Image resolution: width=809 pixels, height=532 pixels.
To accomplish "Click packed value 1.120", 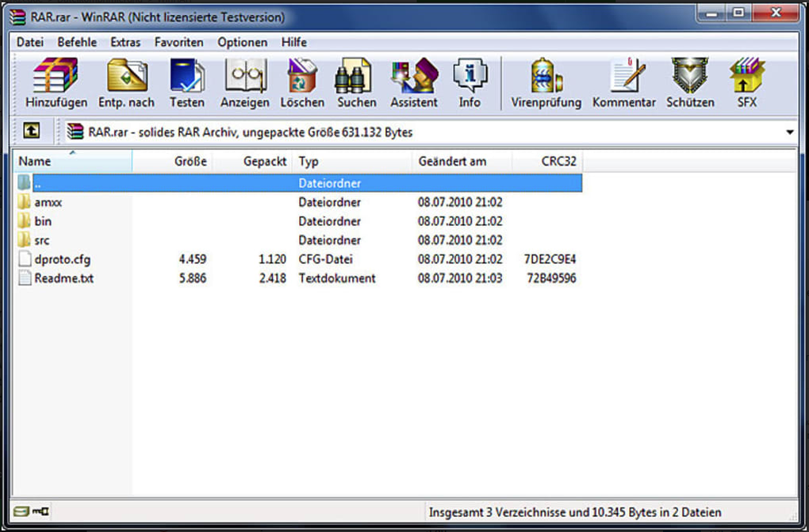I will 272,259.
